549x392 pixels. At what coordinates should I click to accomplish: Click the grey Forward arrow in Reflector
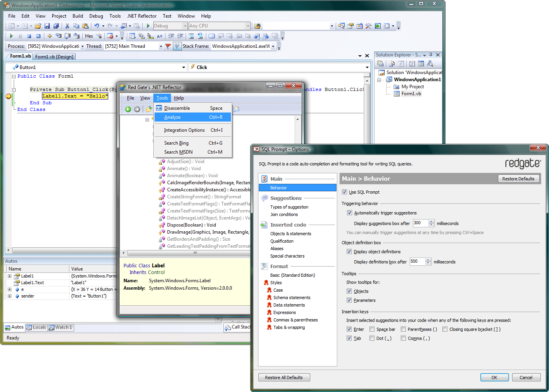137,109
